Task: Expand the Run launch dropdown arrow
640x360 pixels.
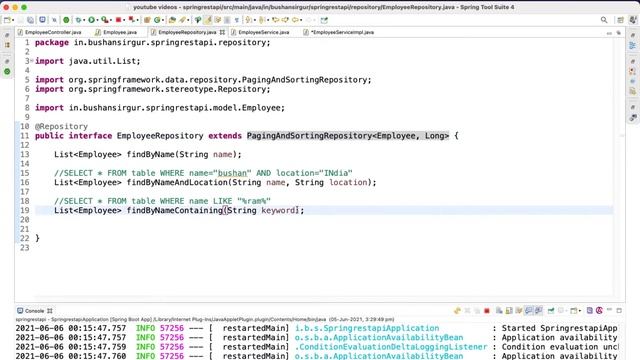Action: pyautogui.click(x=97, y=20)
